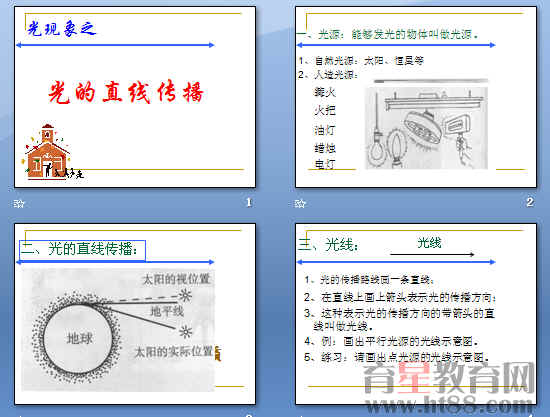
Task: Click the 5、练习 line on slide 4
Action: pos(397,357)
